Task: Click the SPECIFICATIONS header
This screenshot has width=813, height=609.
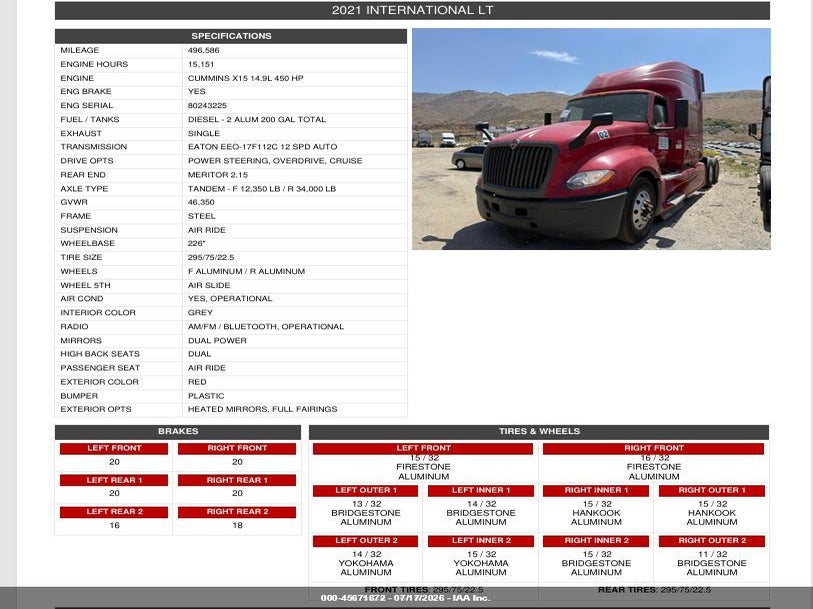Action: tap(231, 36)
